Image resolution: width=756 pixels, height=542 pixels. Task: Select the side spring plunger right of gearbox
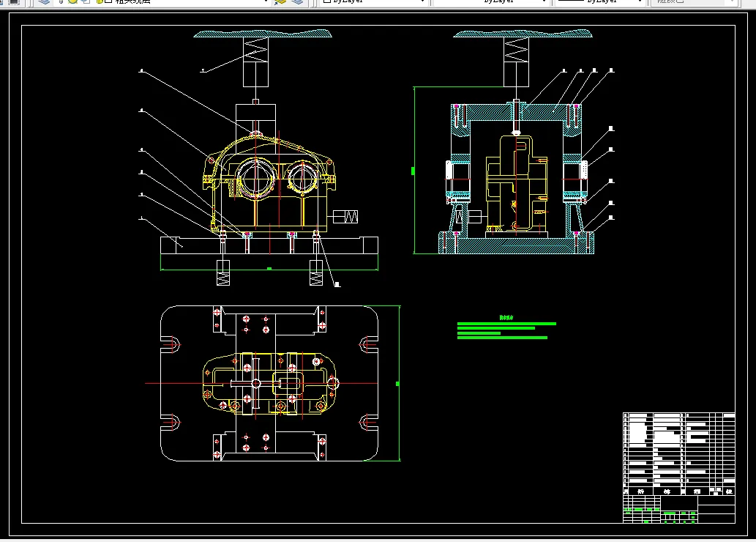tap(345, 217)
